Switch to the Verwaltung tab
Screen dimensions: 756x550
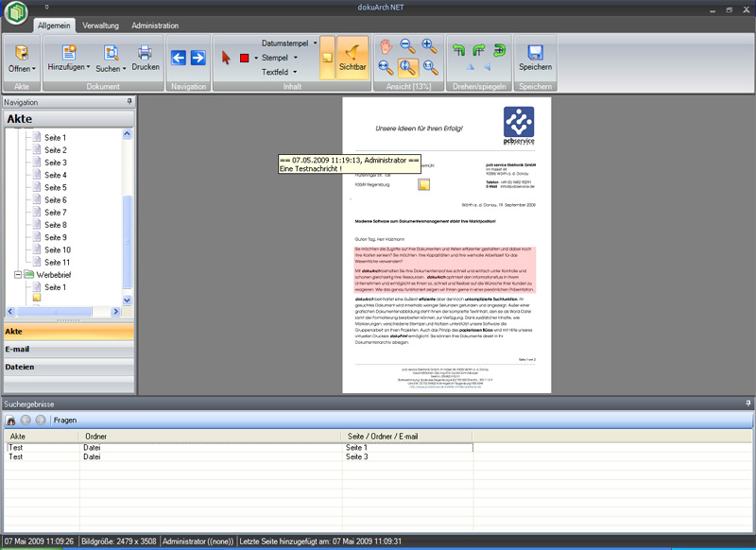click(100, 26)
